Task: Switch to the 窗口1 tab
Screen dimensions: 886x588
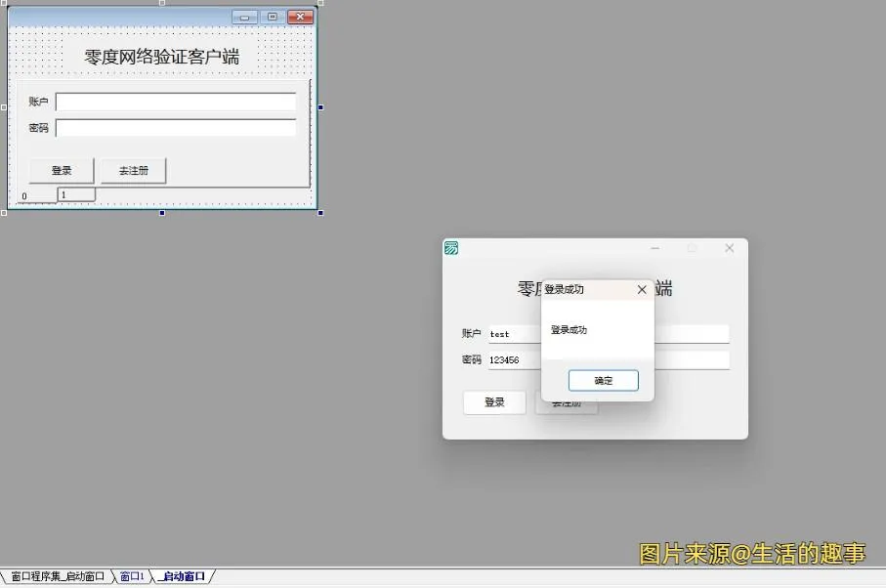Action: pos(131,576)
